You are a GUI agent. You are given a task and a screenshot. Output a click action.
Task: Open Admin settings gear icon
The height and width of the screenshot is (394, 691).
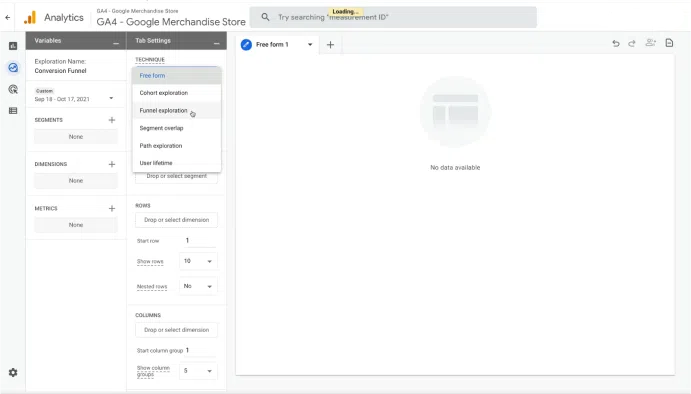coord(13,372)
